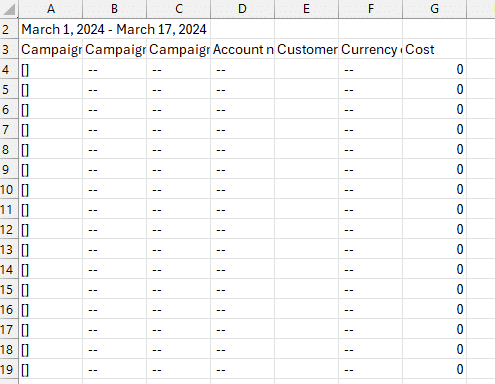
Task: Click the -- cell in column C row 15
Action: (x=178, y=289)
